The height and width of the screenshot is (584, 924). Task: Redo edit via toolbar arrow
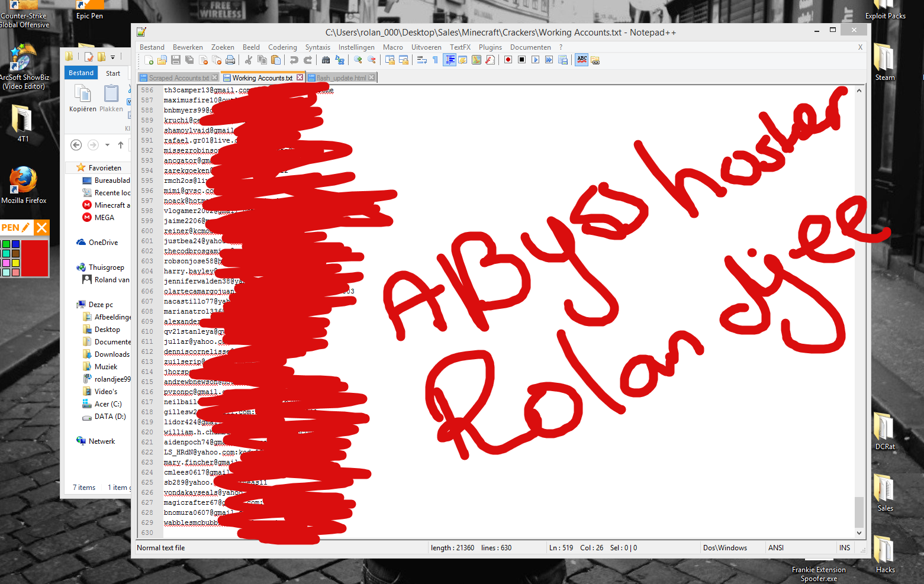click(307, 60)
